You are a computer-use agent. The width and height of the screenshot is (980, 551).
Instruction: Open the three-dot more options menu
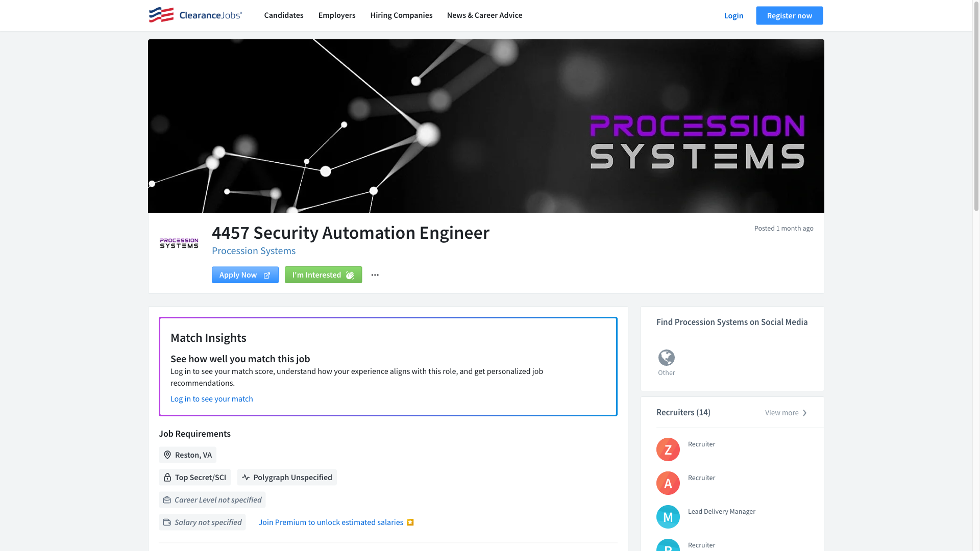tap(375, 275)
